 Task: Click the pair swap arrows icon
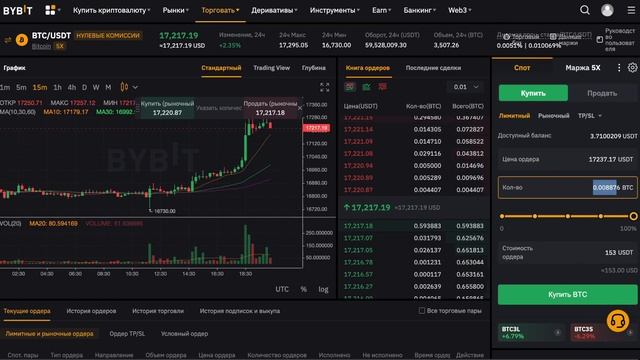click(x=7, y=40)
